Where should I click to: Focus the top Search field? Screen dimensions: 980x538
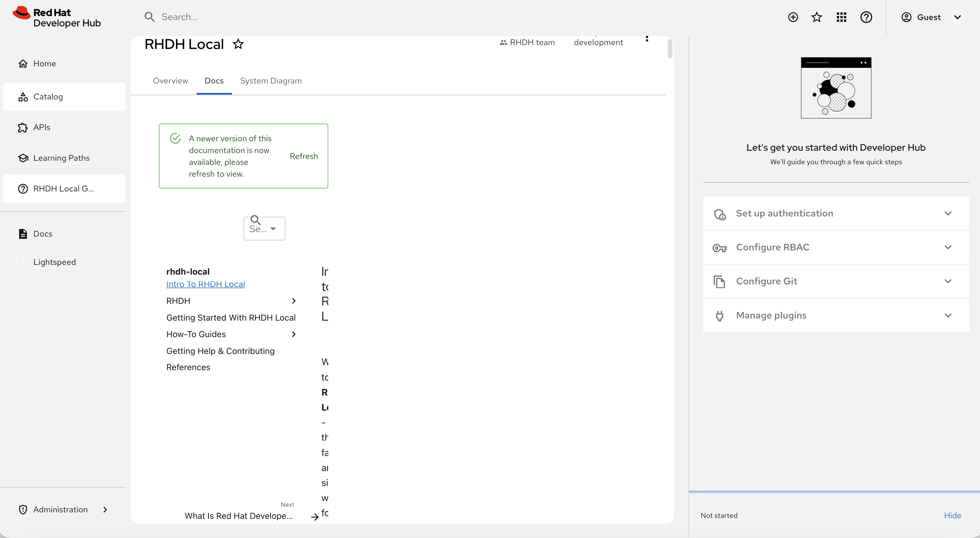266,17
